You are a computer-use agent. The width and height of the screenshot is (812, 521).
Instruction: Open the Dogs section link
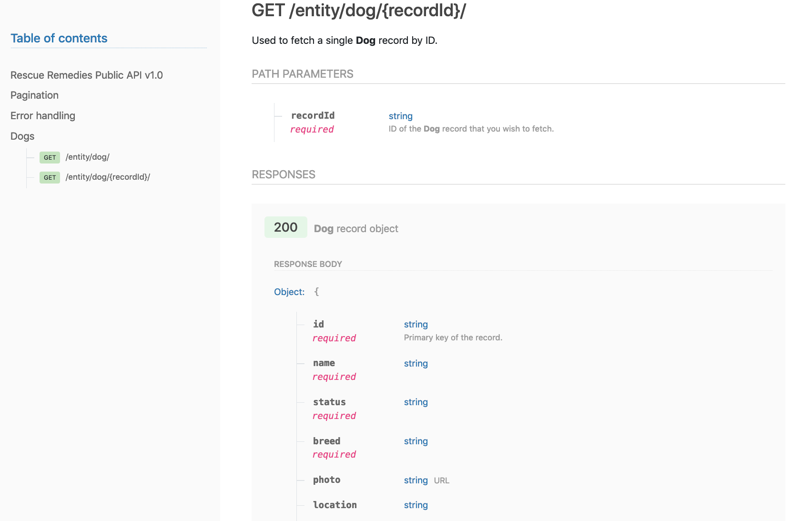point(22,136)
